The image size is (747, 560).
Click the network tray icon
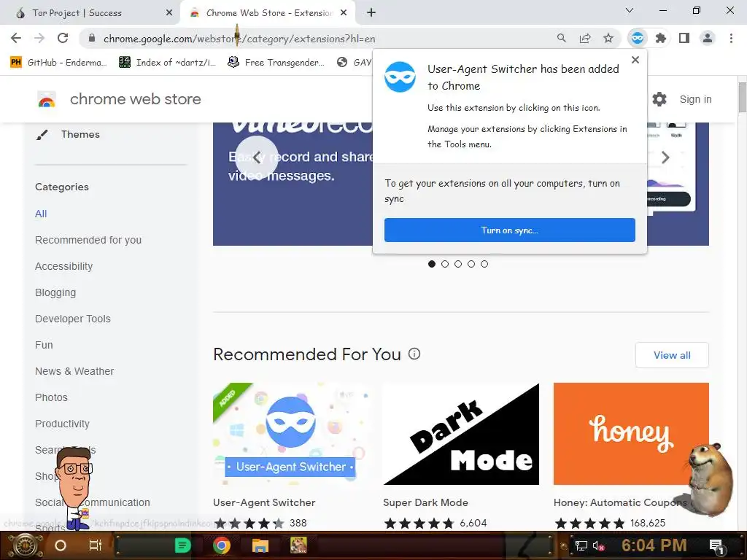click(x=581, y=545)
